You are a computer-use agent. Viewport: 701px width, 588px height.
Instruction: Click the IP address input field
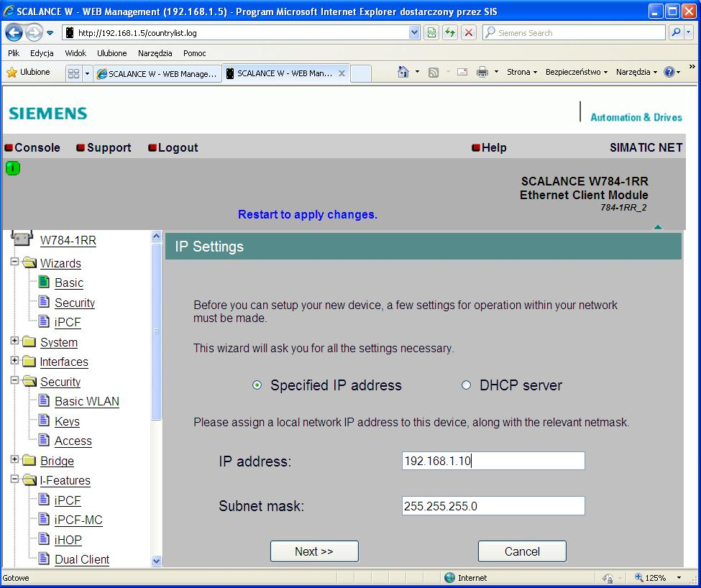coord(493,461)
